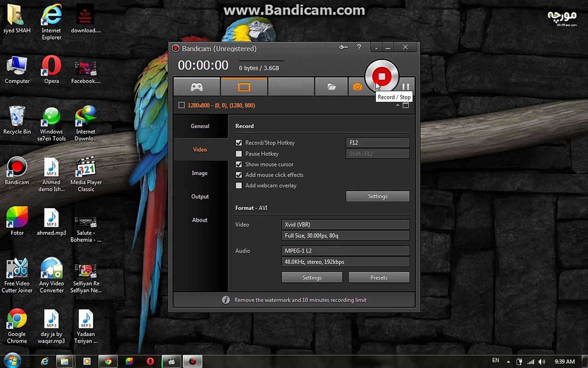Open registration via the key icon
Image resolution: width=588 pixels, height=368 pixels.
343,47
